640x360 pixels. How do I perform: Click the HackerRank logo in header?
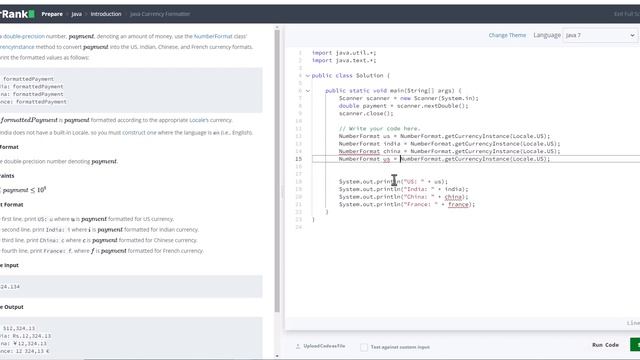pyautogui.click(x=17, y=14)
